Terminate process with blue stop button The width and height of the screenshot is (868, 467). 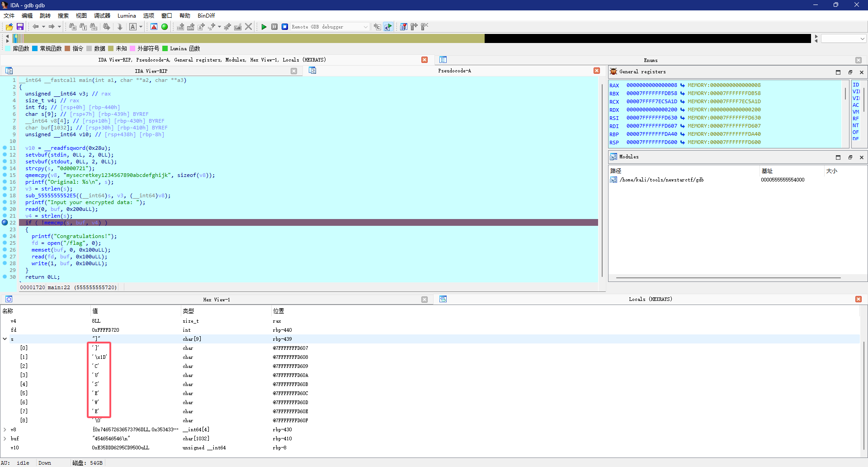coord(285,27)
